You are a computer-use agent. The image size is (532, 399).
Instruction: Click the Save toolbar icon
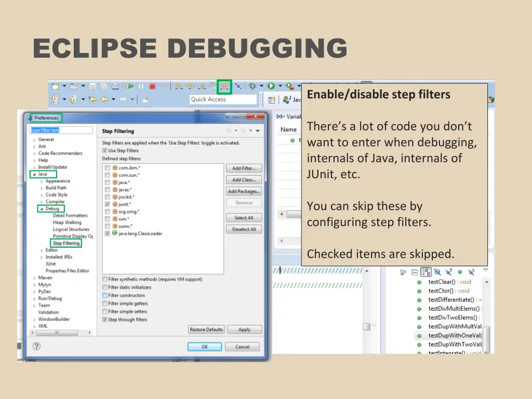(92, 86)
